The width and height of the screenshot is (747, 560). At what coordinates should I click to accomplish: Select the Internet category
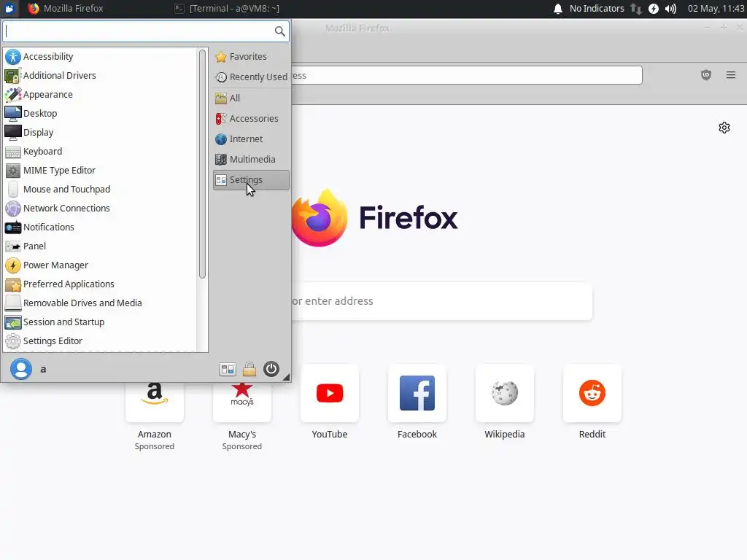pos(251,139)
